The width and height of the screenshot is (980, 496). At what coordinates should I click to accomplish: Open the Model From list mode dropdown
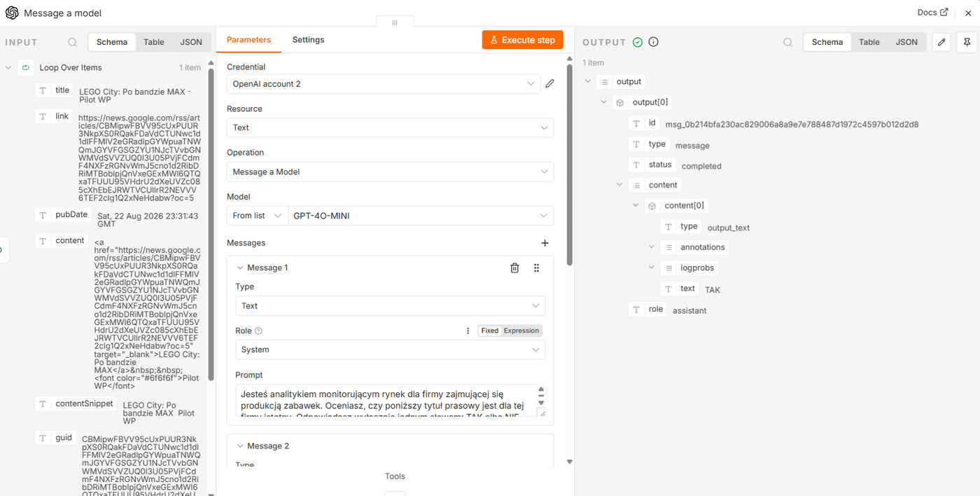point(257,216)
